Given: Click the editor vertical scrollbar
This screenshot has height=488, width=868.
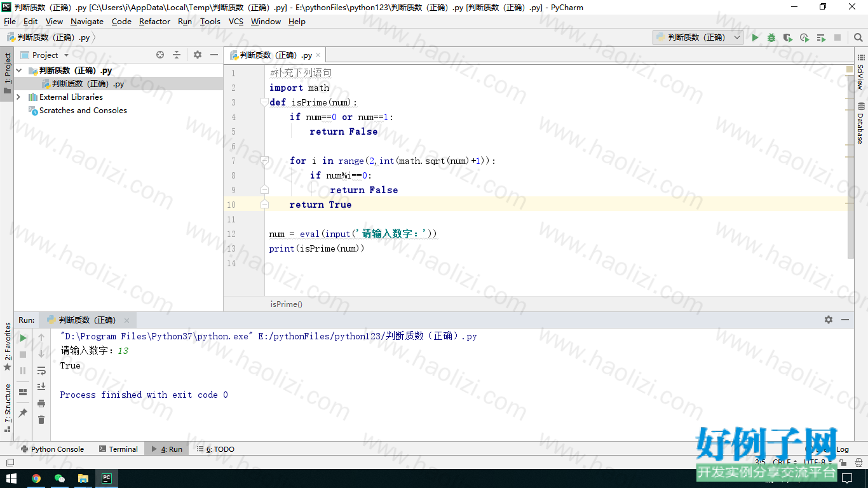Looking at the screenshot, I should coord(850,166).
